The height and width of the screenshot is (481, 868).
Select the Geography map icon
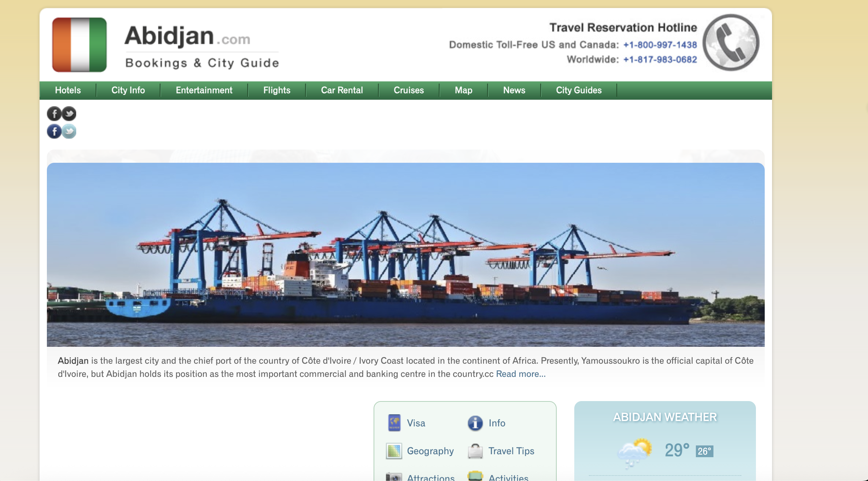tap(394, 451)
